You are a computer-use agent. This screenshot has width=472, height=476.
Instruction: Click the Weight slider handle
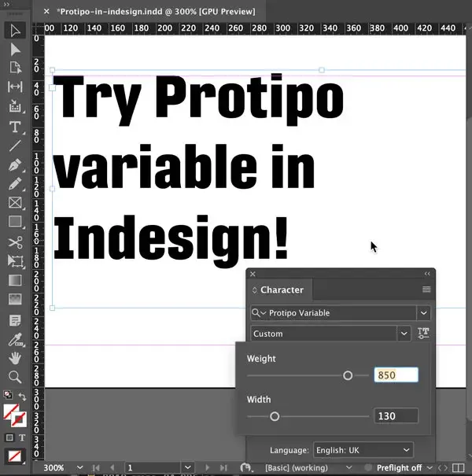pyautogui.click(x=348, y=375)
